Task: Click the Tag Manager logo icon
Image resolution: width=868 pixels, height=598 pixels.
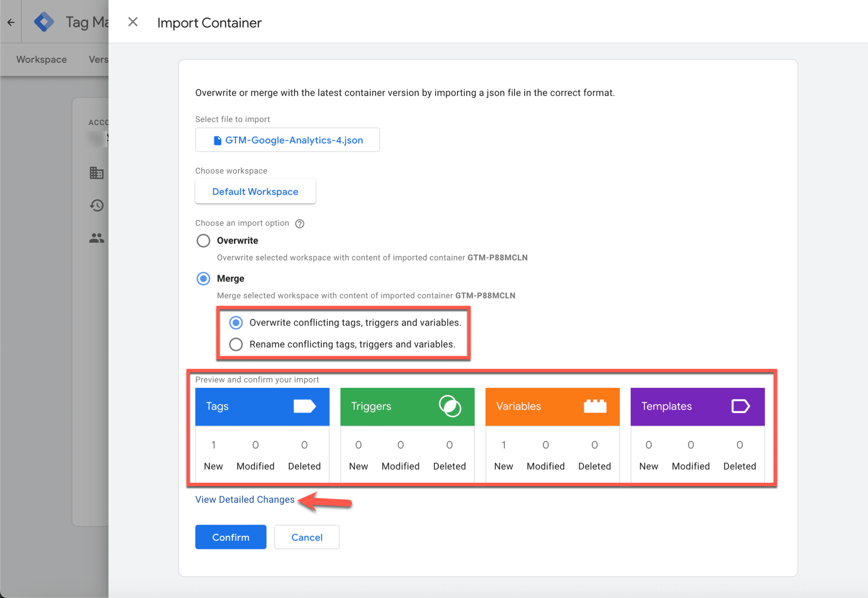Action: [44, 22]
